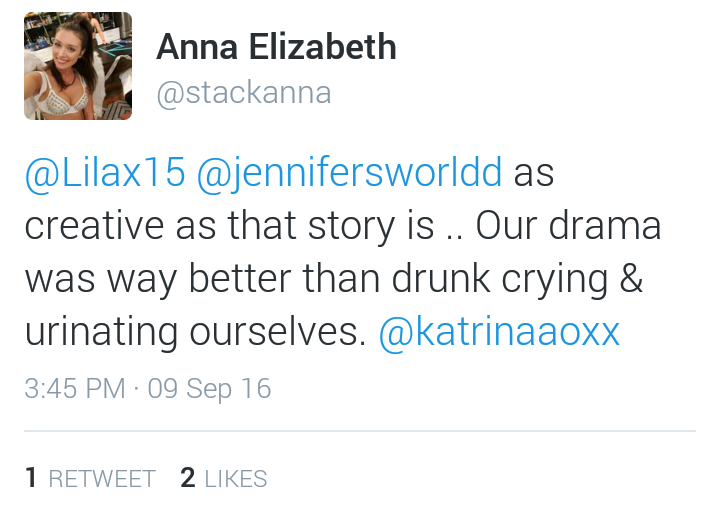View the 2 Likes count
Image resolution: width=720 pixels, height=513 pixels.
point(224,478)
